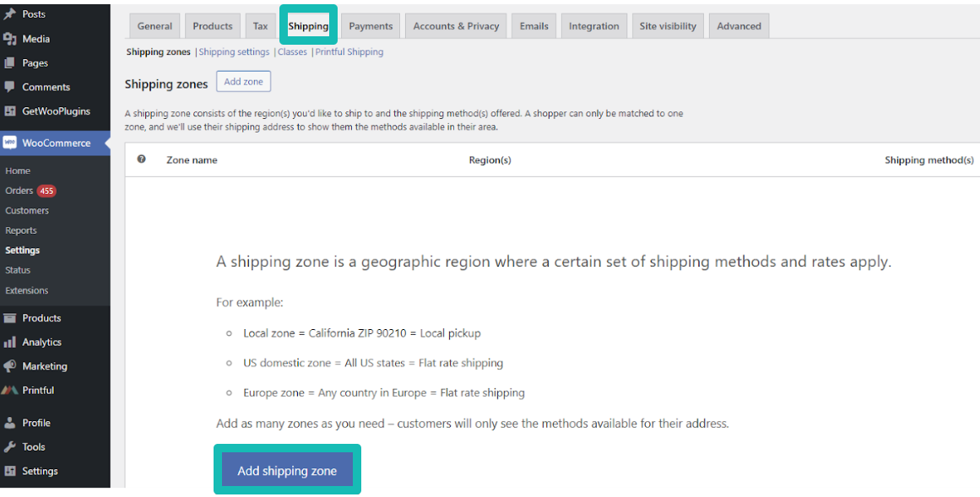
Task: Select the Analytics sidebar icon
Action: click(8, 342)
